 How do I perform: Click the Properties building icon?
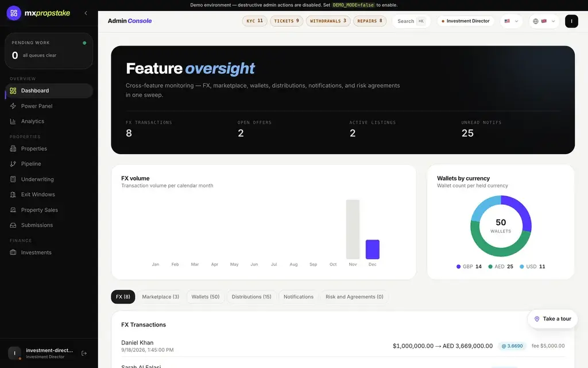point(13,149)
